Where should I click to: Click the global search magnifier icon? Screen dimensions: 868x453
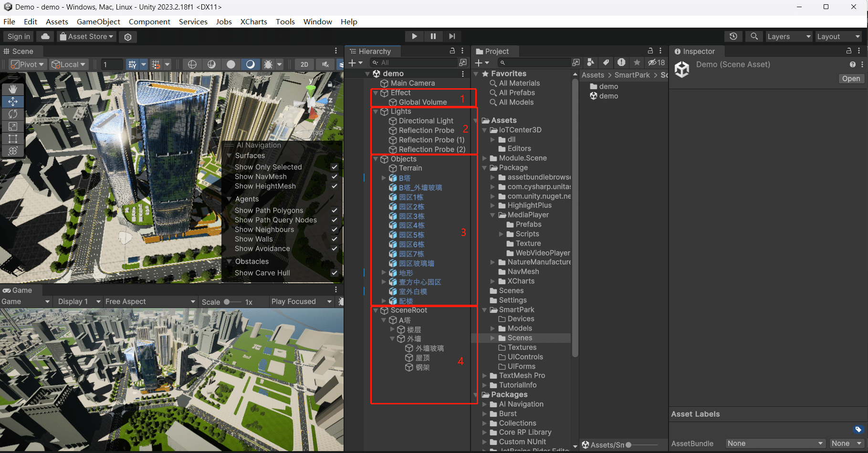pyautogui.click(x=754, y=36)
